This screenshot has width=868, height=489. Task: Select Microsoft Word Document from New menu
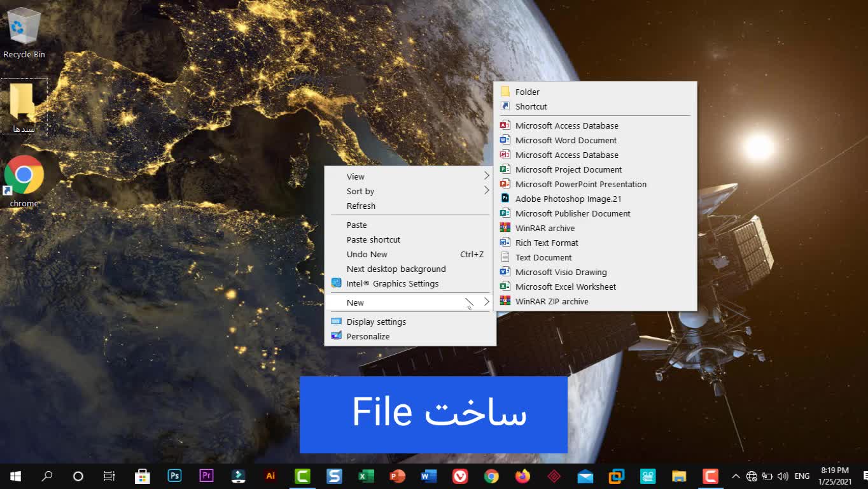(566, 140)
